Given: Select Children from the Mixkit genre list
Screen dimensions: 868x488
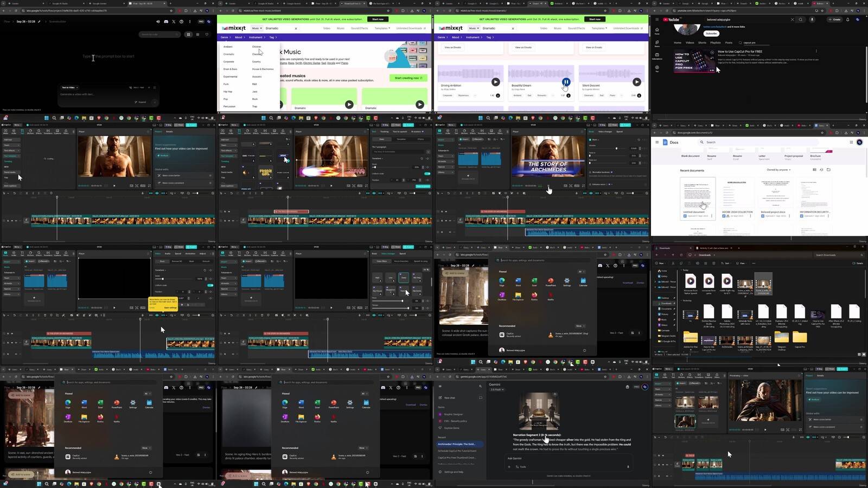Looking at the screenshot, I should tap(257, 47).
